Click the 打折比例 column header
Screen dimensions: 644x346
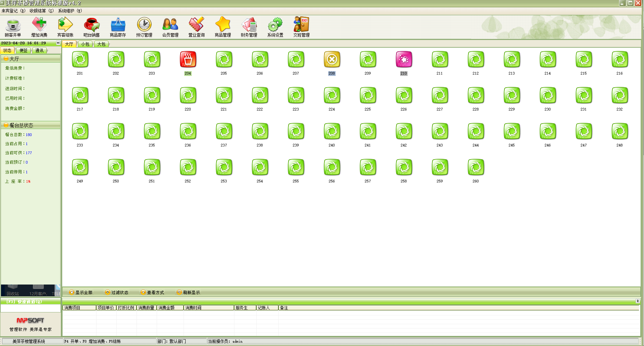(x=126, y=308)
